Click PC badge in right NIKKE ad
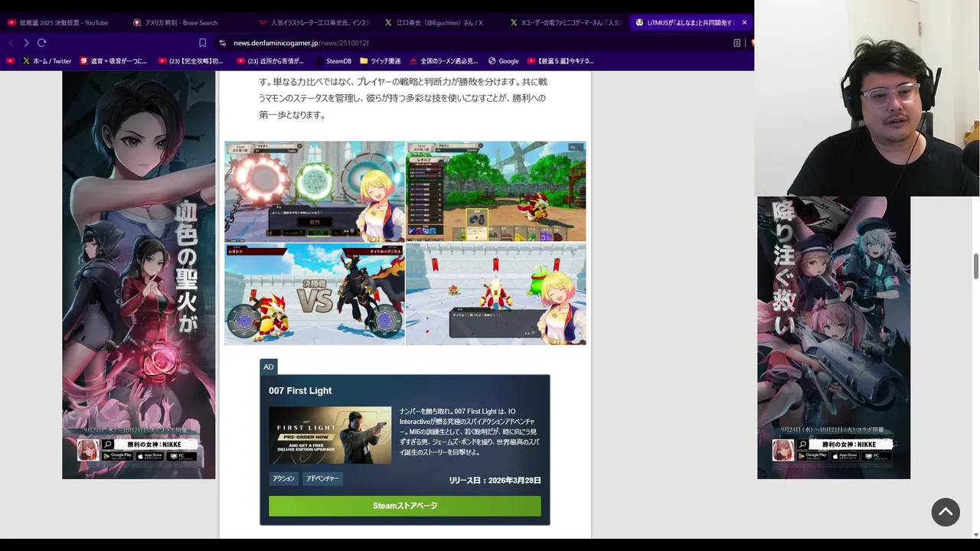 877,456
